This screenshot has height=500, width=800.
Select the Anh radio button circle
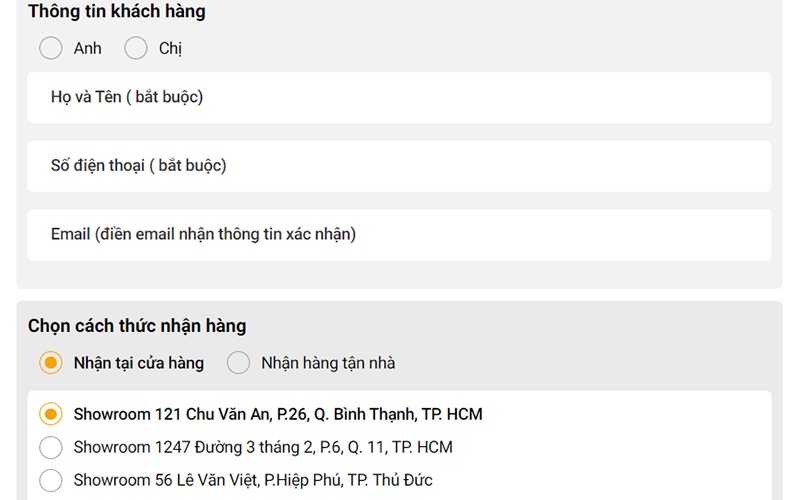[50, 48]
